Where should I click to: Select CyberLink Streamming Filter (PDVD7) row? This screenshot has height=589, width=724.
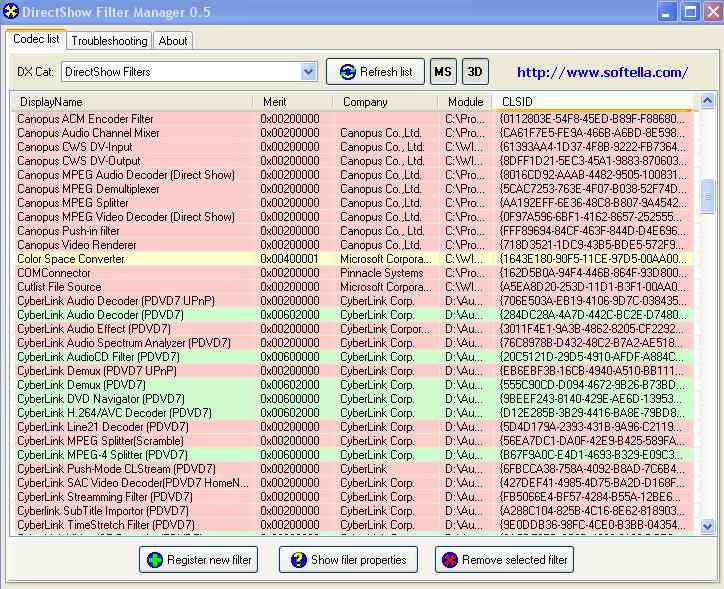352,497
